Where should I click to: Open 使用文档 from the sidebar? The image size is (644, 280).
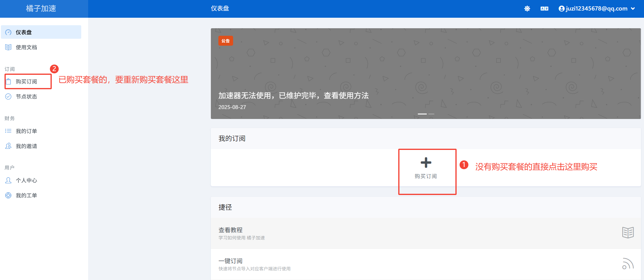26,47
